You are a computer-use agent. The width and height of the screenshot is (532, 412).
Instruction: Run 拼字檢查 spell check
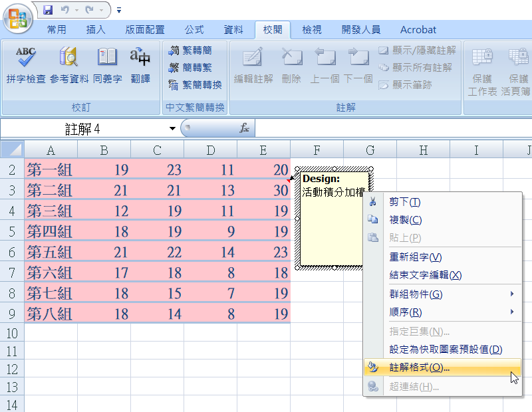coord(26,65)
